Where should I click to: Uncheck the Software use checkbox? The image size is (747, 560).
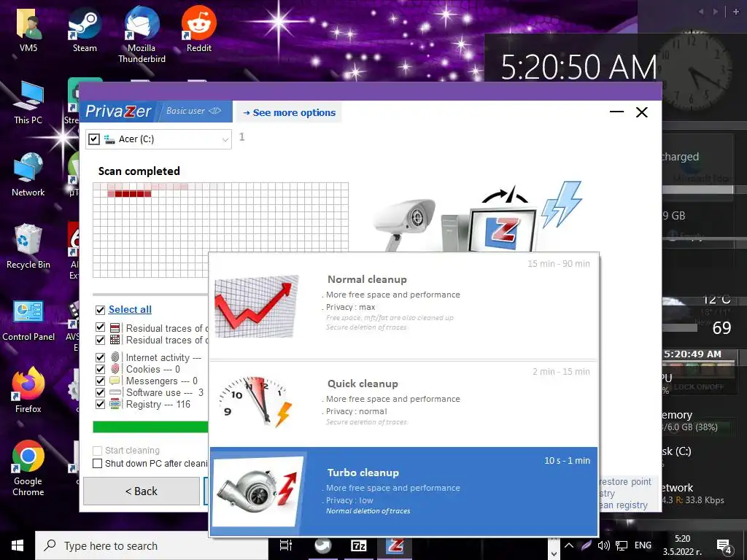click(x=100, y=392)
